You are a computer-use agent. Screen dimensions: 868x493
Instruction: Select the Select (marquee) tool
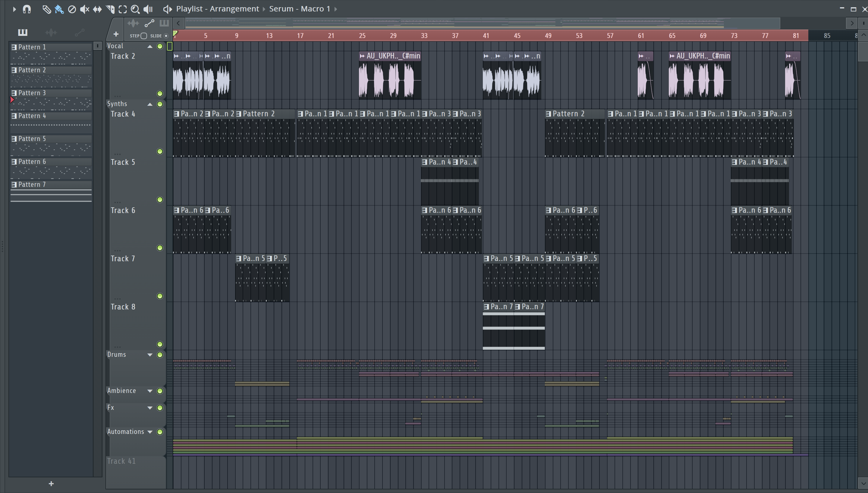[x=123, y=9]
